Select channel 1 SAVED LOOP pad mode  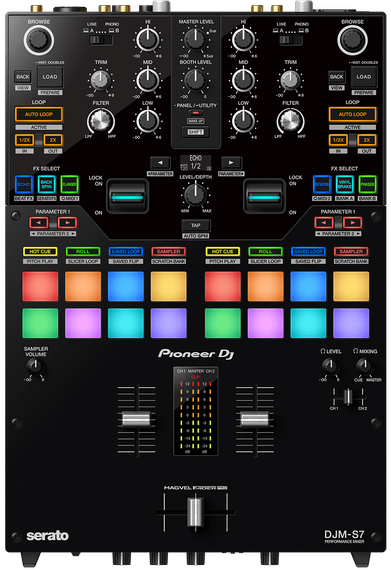click(x=126, y=252)
